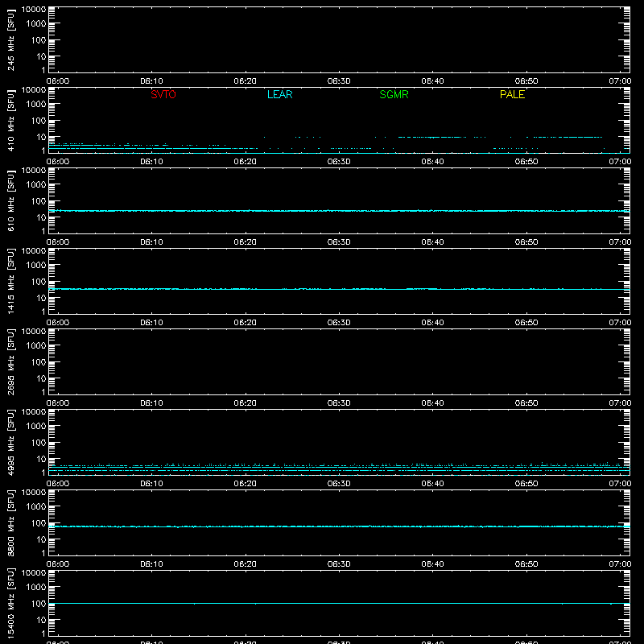Click 06:30 time label under 1415 MHz plot
This screenshot has height=644, width=644.
[339, 323]
